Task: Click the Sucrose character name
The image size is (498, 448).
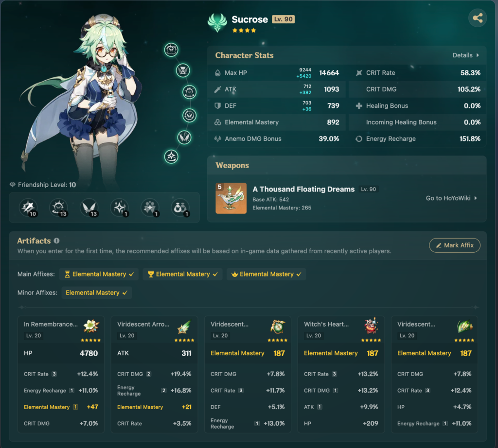Action: (x=249, y=19)
